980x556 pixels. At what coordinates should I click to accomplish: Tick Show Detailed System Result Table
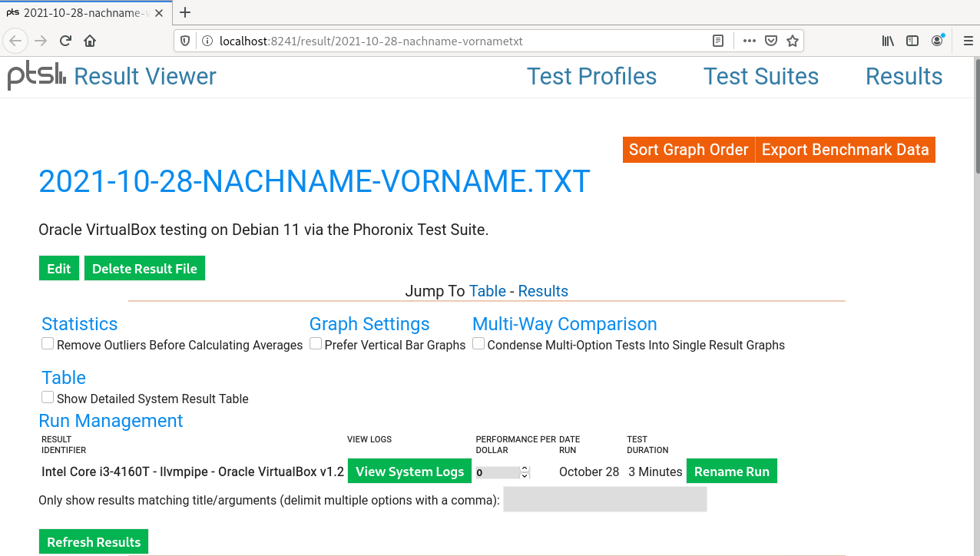[x=48, y=398]
